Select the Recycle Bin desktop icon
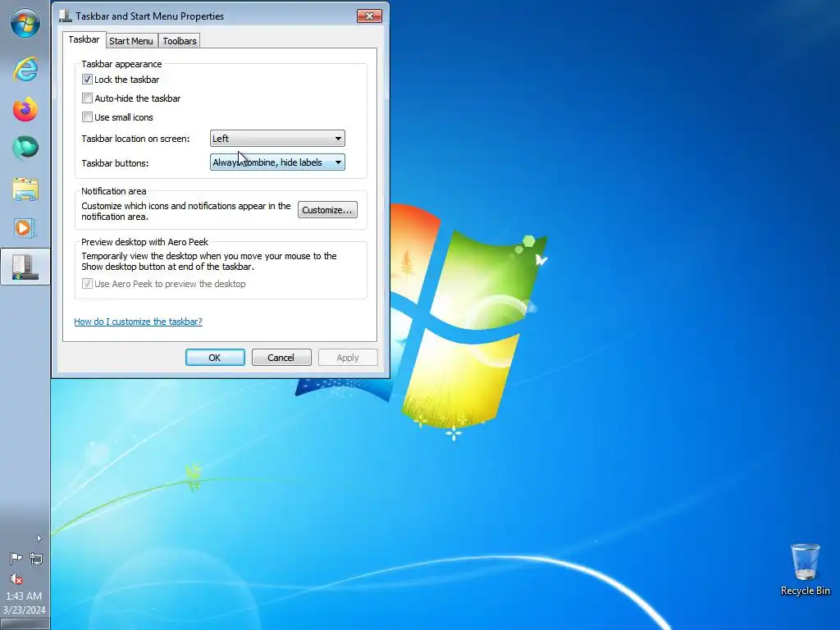Viewport: 840px width, 630px height. [806, 569]
